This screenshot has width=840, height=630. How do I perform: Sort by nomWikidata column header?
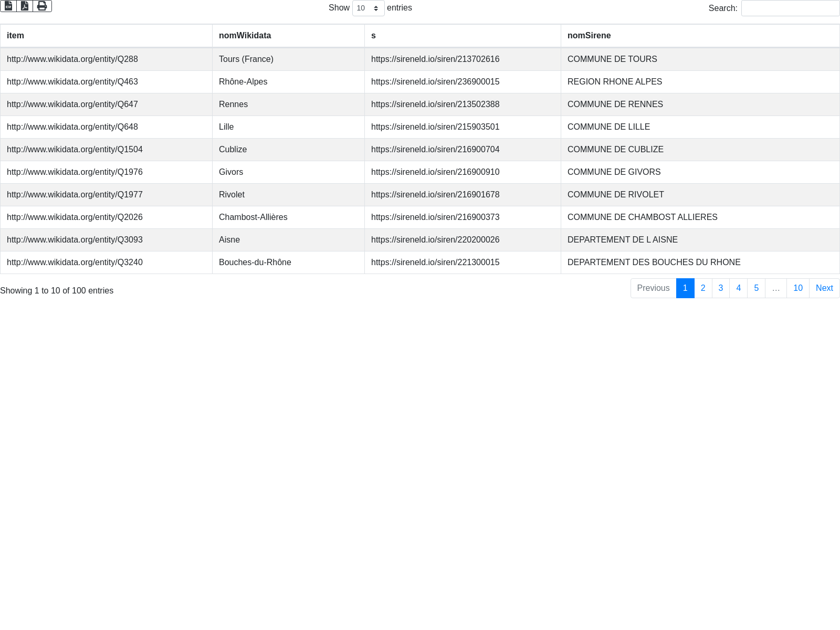pos(288,36)
